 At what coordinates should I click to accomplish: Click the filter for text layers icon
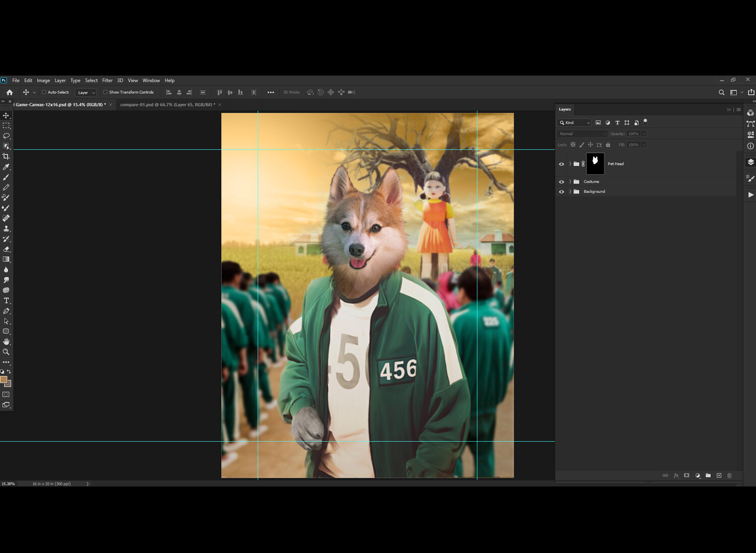[x=617, y=122]
